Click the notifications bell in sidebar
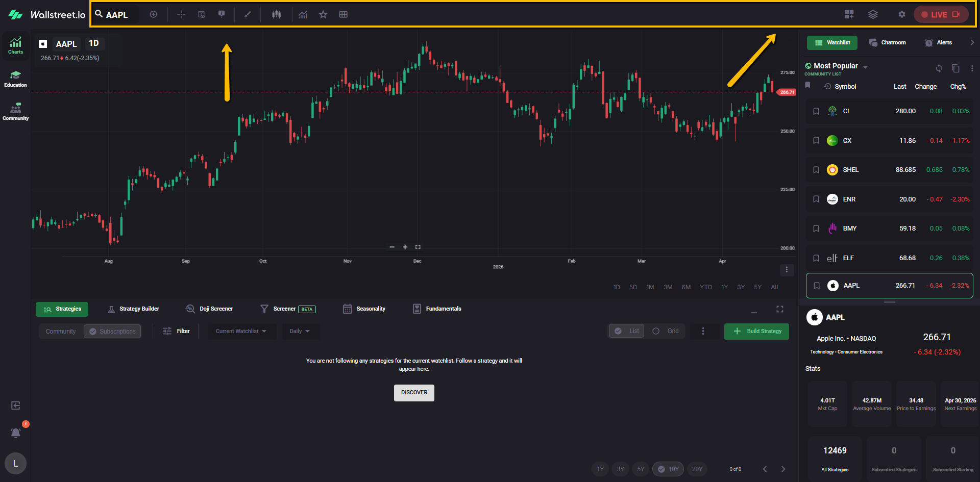This screenshot has height=482, width=980. click(x=16, y=433)
